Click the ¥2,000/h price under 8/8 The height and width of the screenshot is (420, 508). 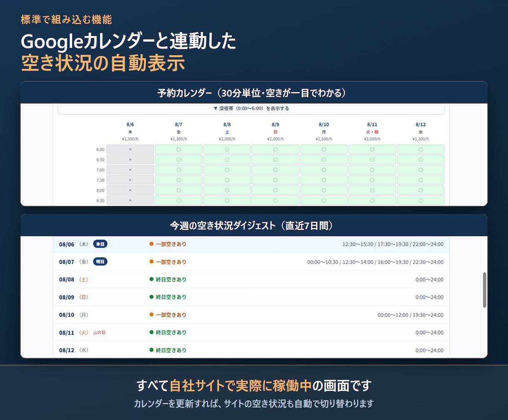[227, 139]
